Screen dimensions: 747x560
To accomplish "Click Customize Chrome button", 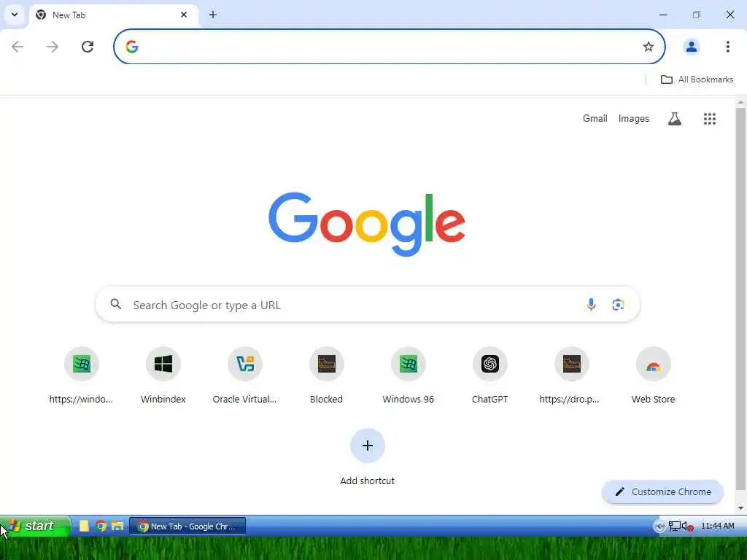I will pos(662,492).
